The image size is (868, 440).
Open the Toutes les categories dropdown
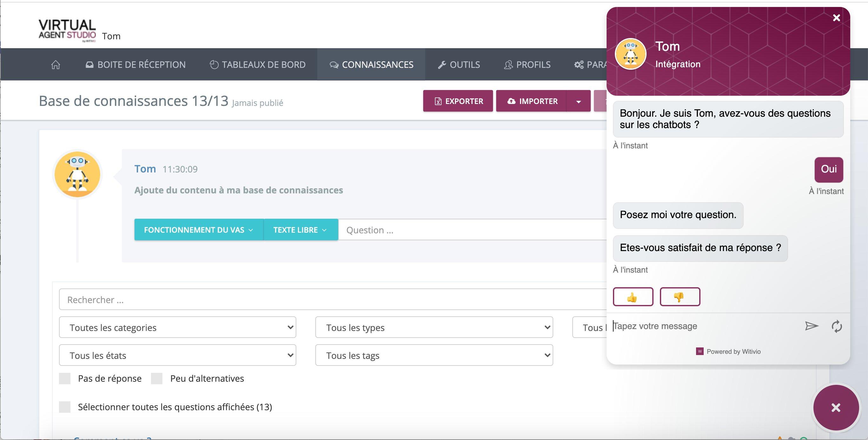pyautogui.click(x=178, y=327)
